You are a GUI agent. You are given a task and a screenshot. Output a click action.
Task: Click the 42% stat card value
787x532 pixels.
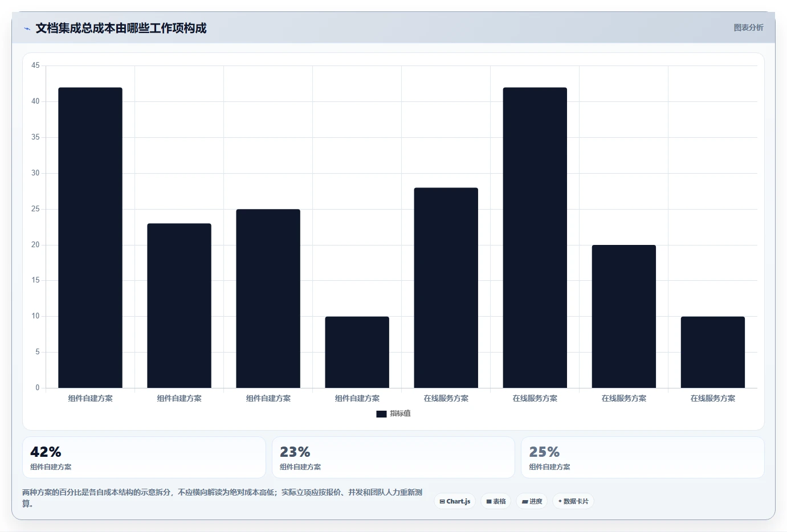pyautogui.click(x=46, y=452)
